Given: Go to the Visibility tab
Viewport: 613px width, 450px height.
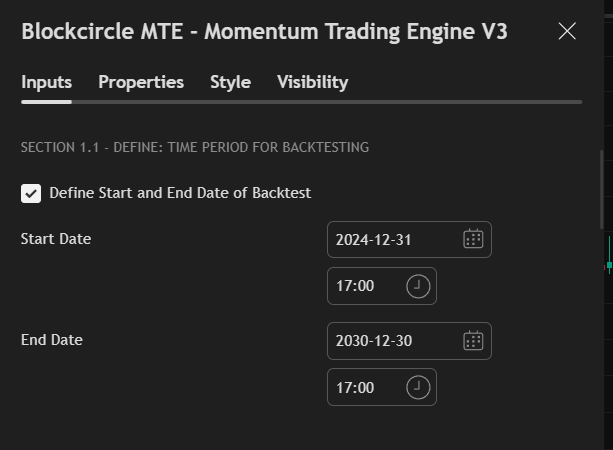Looking at the screenshot, I should tap(312, 82).
